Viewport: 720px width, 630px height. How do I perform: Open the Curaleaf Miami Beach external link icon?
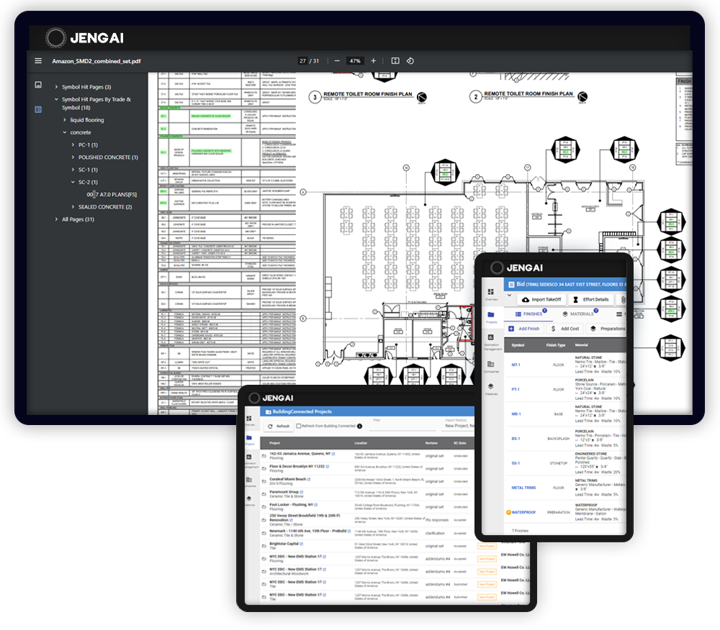pyautogui.click(x=309, y=479)
